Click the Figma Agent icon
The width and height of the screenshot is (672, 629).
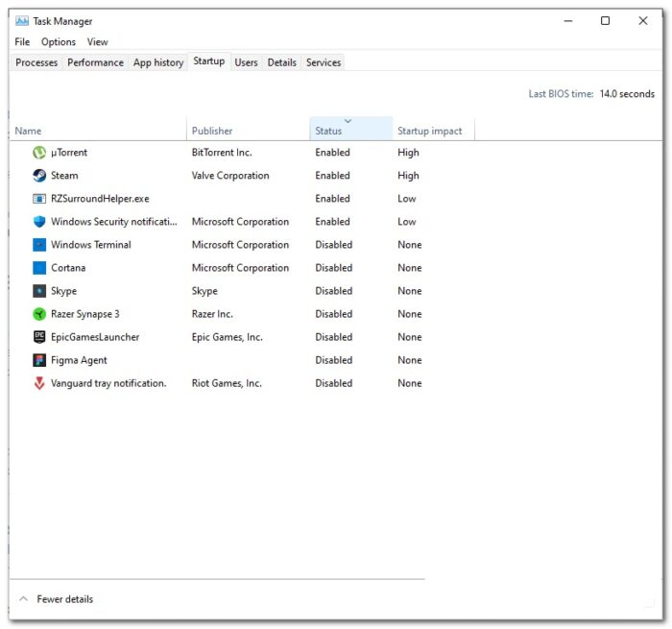[39, 360]
